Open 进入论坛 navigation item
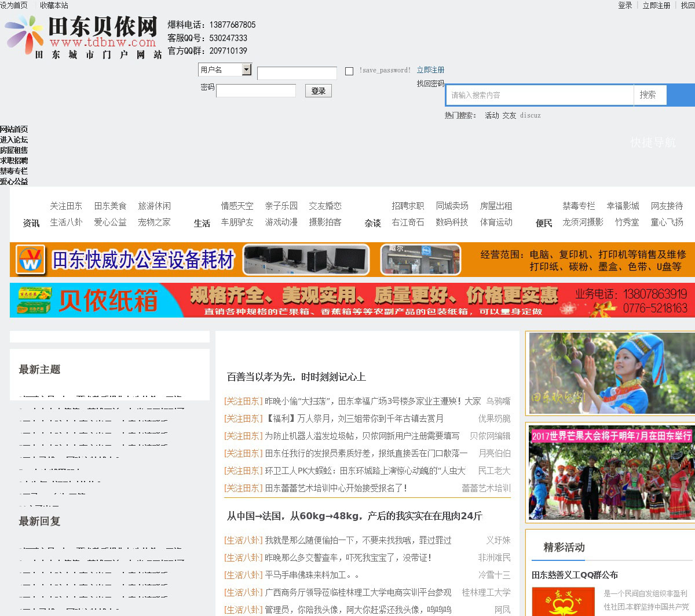The height and width of the screenshot is (616, 695). click(x=14, y=140)
